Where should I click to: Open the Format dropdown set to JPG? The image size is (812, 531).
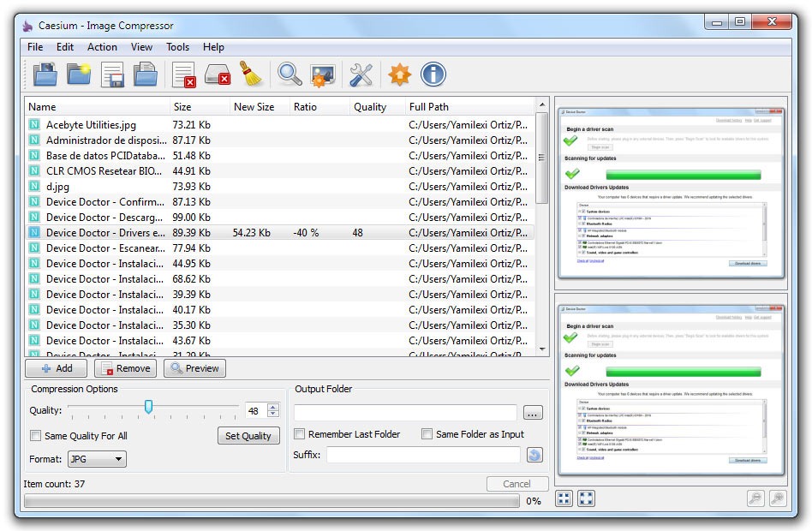(x=97, y=459)
